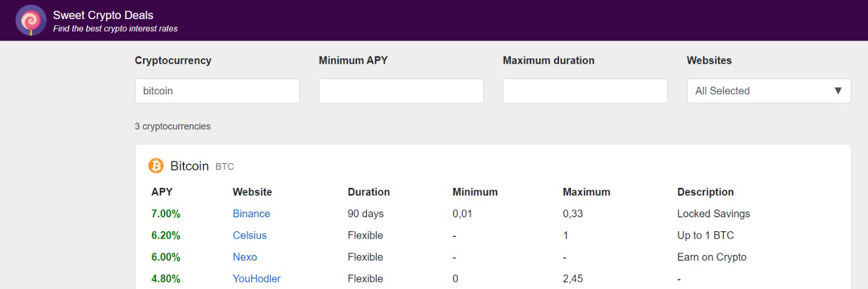The image size is (868, 289).
Task: Click the Websites filter label
Action: 709,60
